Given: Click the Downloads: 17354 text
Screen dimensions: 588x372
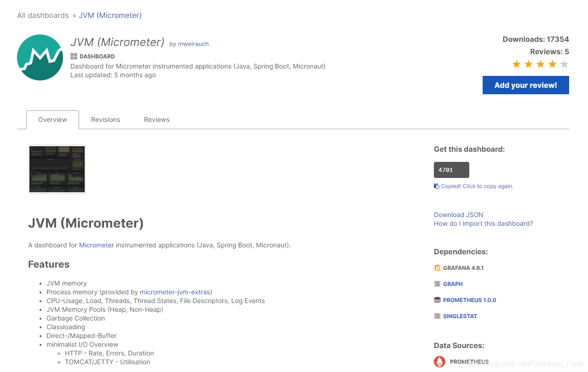Looking at the screenshot, I should point(536,39).
